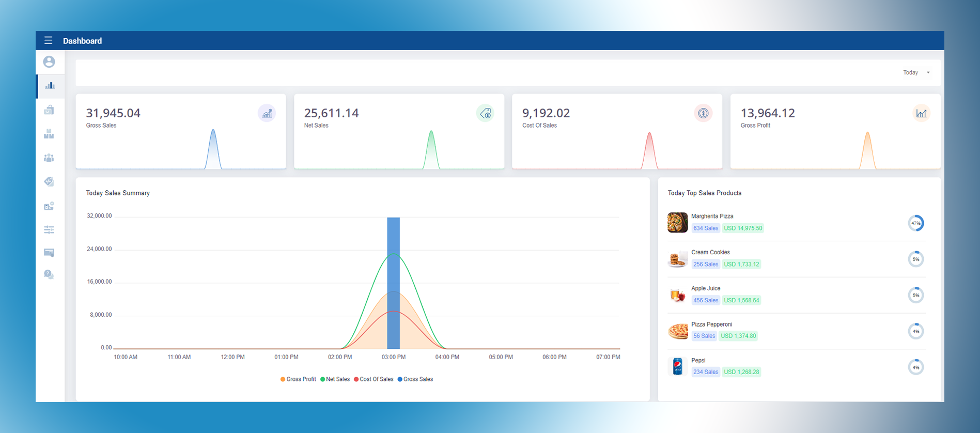Click the Pepsi 234 Sales badge
This screenshot has height=433, width=980.
705,372
